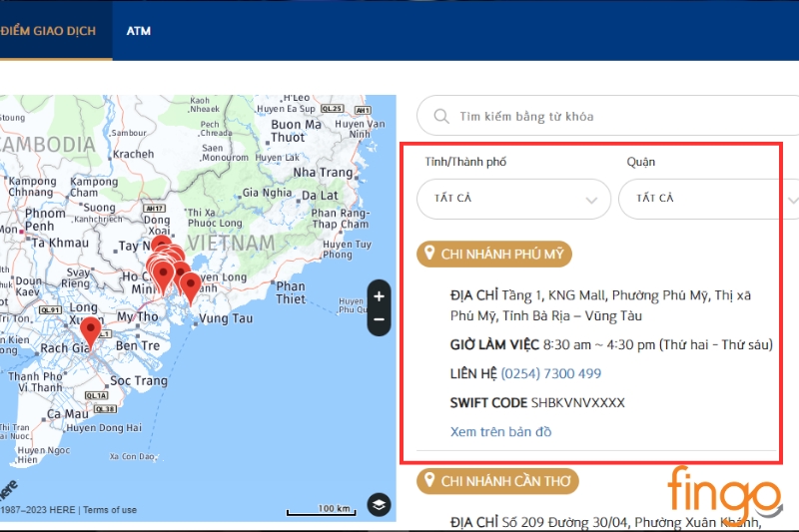The image size is (799, 532).
Task: Click the SWIFT CODE SHBKVNVXXXX text
Action: click(537, 402)
